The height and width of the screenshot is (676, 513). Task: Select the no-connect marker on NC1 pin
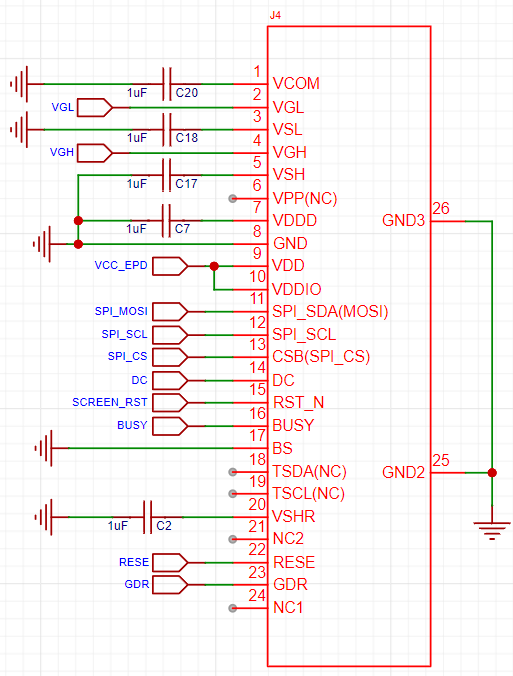coord(233,608)
